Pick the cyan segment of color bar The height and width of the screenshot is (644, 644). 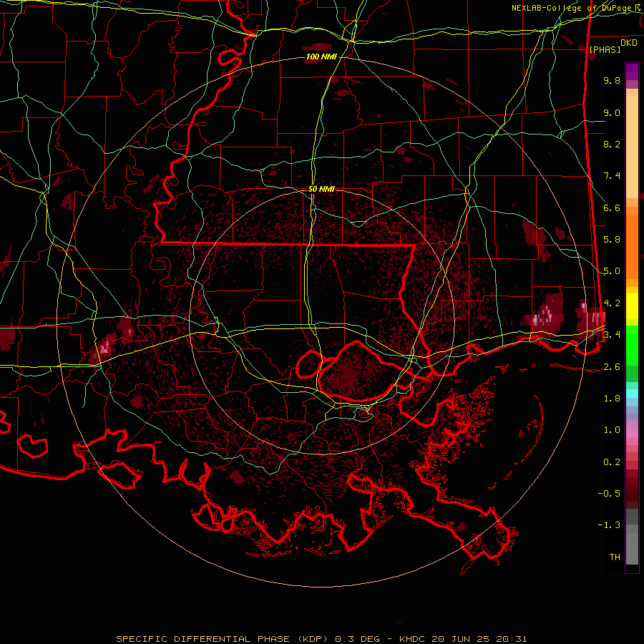click(x=632, y=393)
